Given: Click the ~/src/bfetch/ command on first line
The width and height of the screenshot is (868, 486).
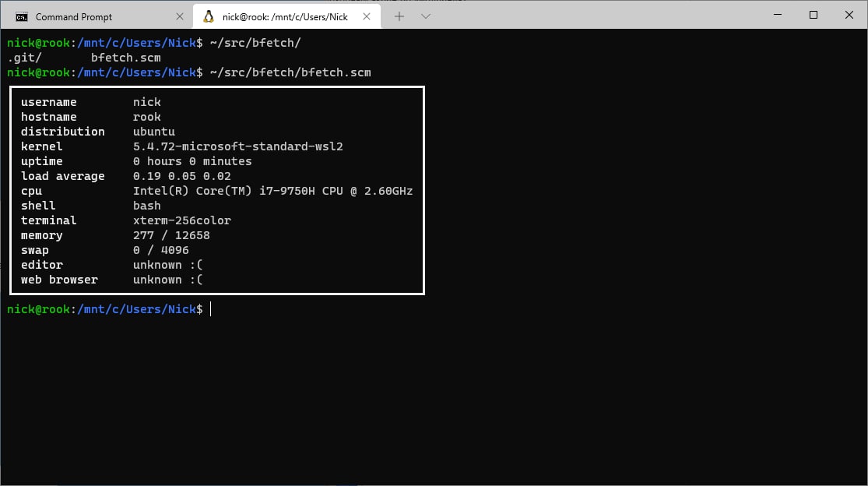Looking at the screenshot, I should click(255, 43).
